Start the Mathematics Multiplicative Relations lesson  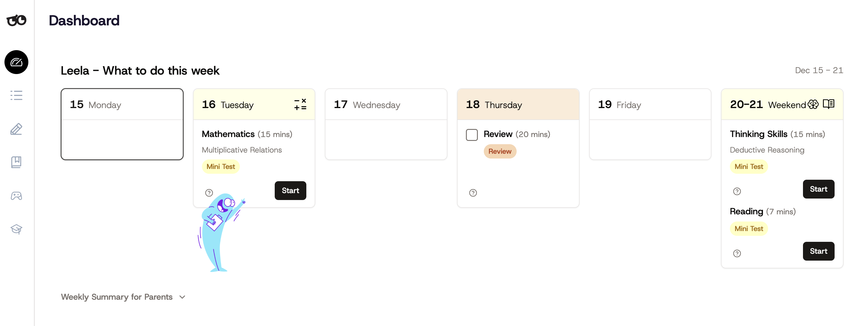click(x=290, y=190)
